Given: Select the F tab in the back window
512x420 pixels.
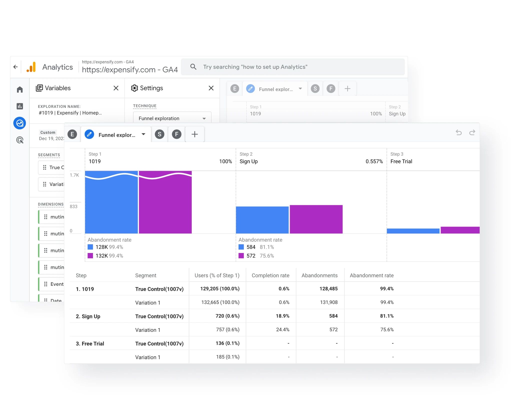Looking at the screenshot, I should (x=331, y=88).
